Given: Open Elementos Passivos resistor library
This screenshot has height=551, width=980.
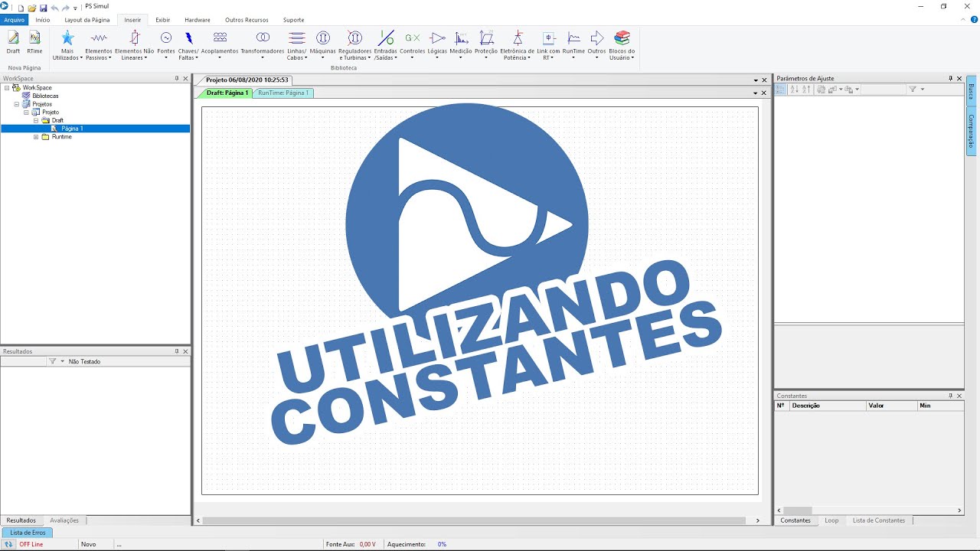Looking at the screenshot, I should click(x=99, y=45).
